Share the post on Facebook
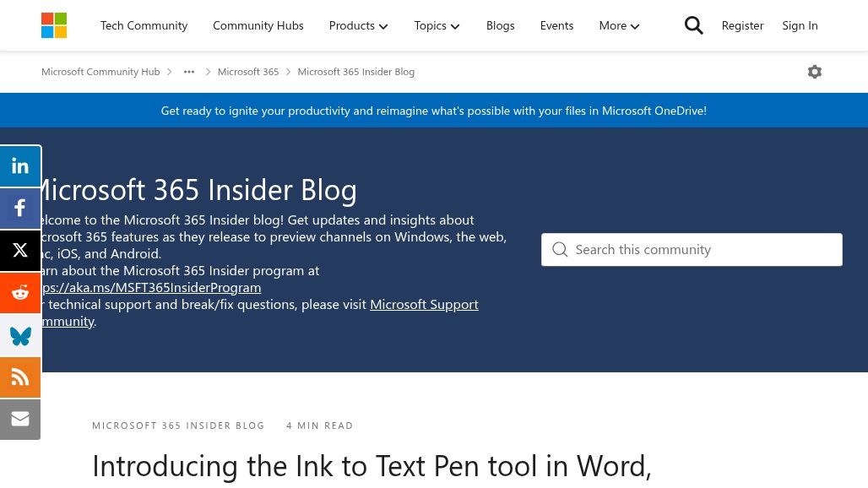Viewport: 868px width, 488px height. (x=20, y=209)
